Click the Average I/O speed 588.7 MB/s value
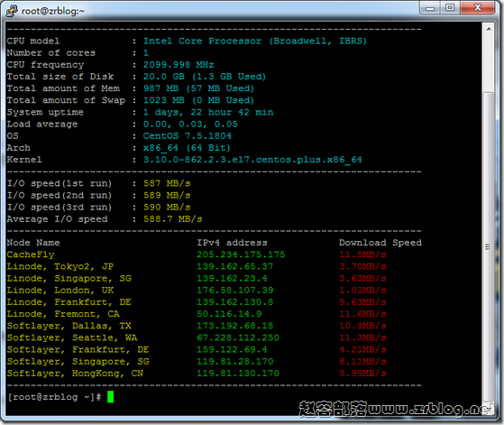Viewport: 504px width, 425px height. point(172,219)
